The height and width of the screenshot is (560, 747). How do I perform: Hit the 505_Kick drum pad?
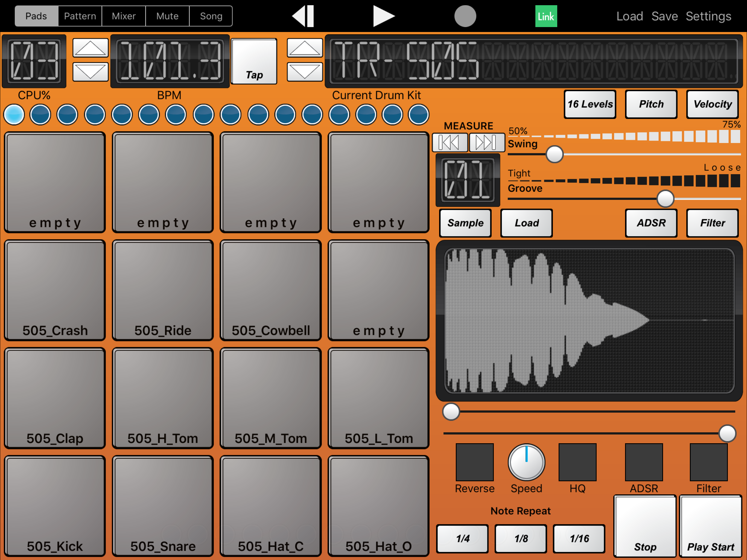[55, 506]
